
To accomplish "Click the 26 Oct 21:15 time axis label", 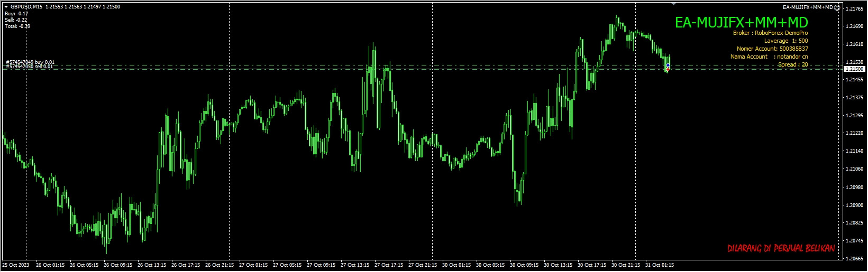I will (x=220, y=265).
